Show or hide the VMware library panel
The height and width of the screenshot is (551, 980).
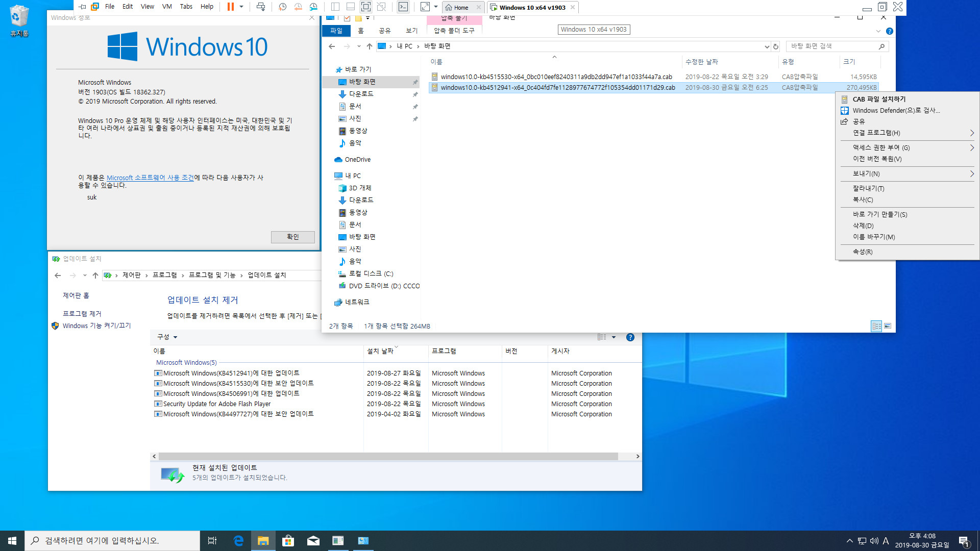(335, 7)
